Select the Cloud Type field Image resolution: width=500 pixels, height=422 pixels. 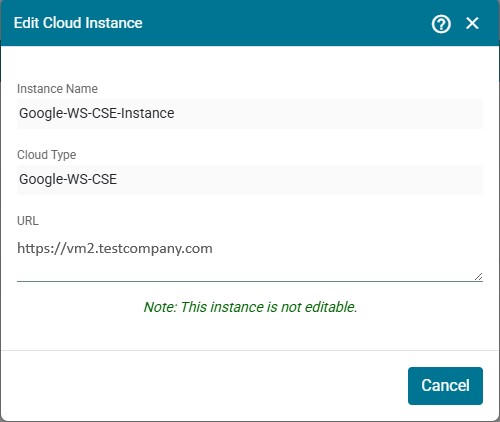click(x=250, y=179)
